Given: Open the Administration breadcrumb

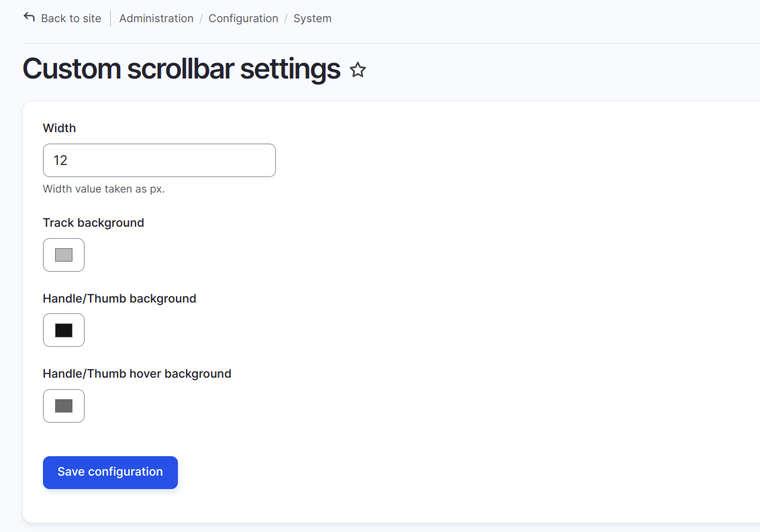Looking at the screenshot, I should [156, 18].
